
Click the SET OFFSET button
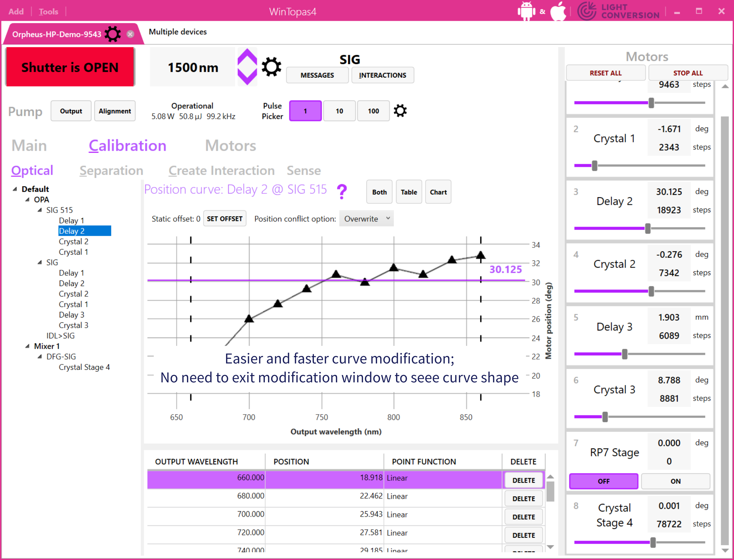pos(225,219)
